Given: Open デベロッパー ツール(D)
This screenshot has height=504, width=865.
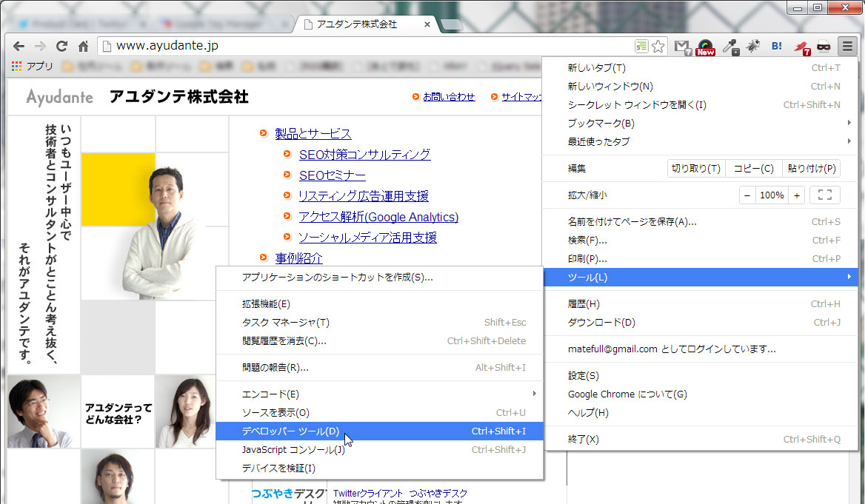Looking at the screenshot, I should point(379,431).
